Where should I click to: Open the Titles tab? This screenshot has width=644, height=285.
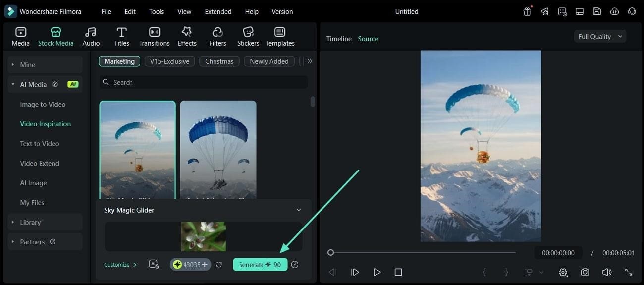coord(121,37)
